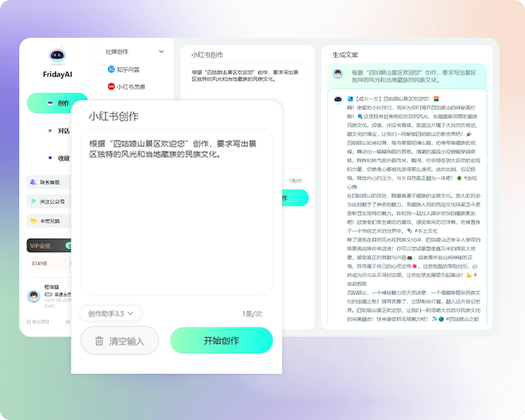Select the 小红书灵感 icon
This screenshot has height=420, width=525.
click(x=111, y=87)
